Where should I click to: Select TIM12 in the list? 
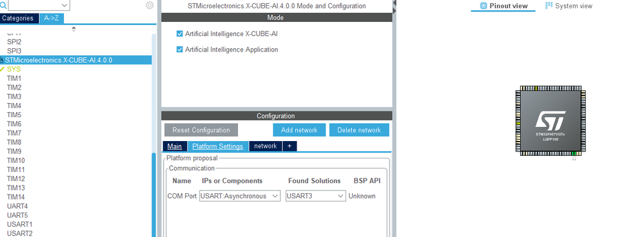(16, 179)
